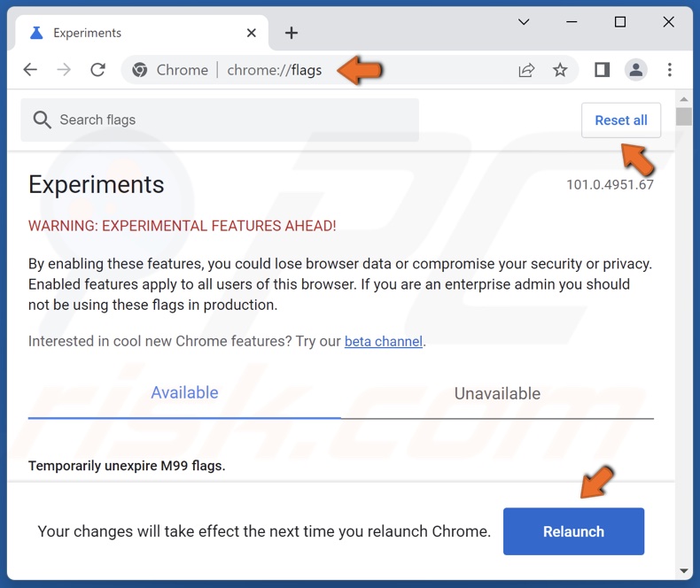Click the Reset all button
The height and width of the screenshot is (588, 700).
620,120
